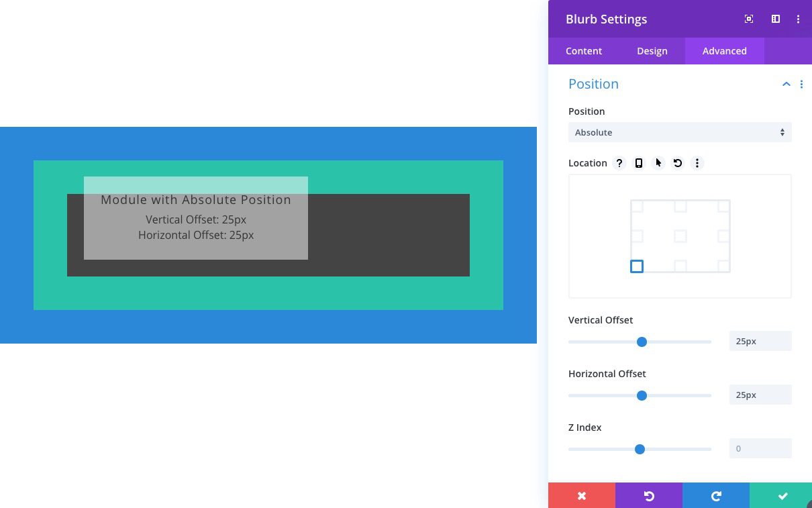
Task: Click the Z Index value input field
Action: pyautogui.click(x=760, y=448)
